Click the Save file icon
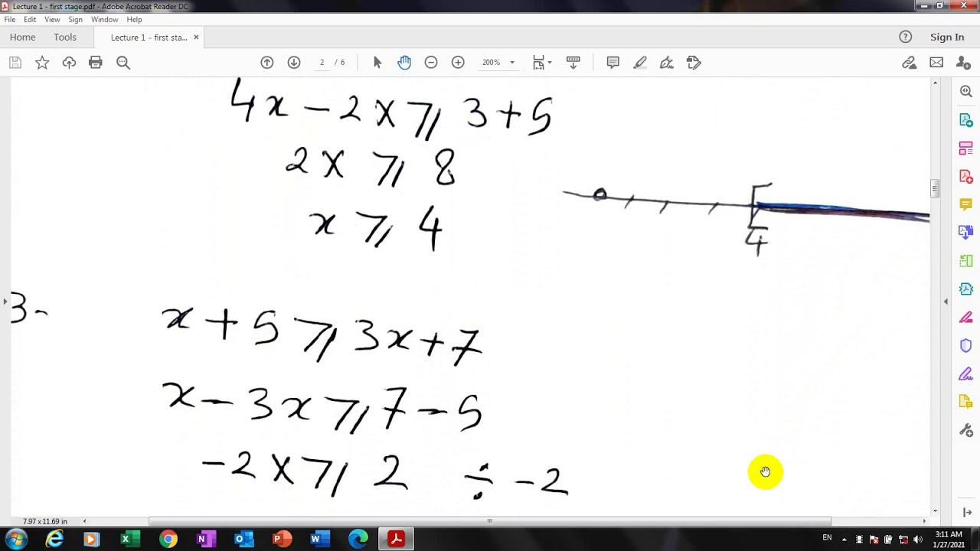 pos(15,63)
